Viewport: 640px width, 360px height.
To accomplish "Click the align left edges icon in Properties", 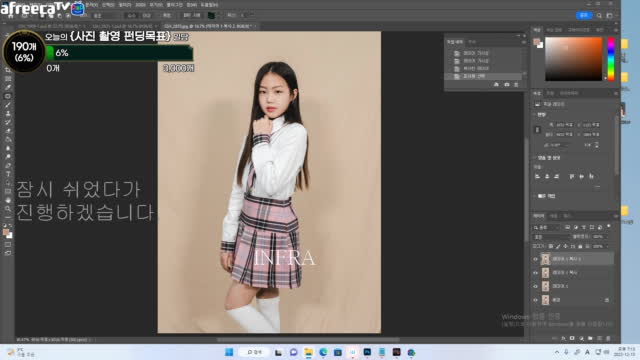I will point(538,176).
